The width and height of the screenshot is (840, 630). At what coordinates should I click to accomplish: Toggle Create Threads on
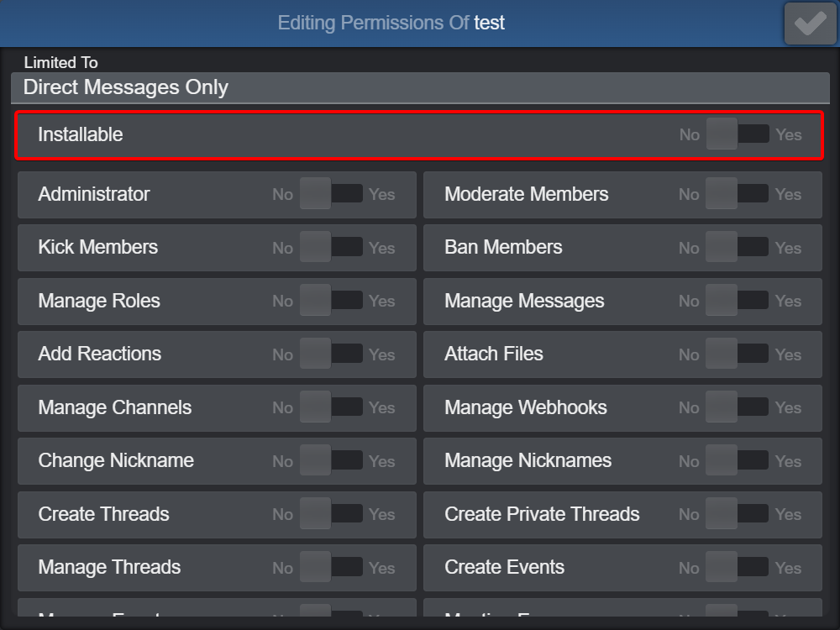332,514
